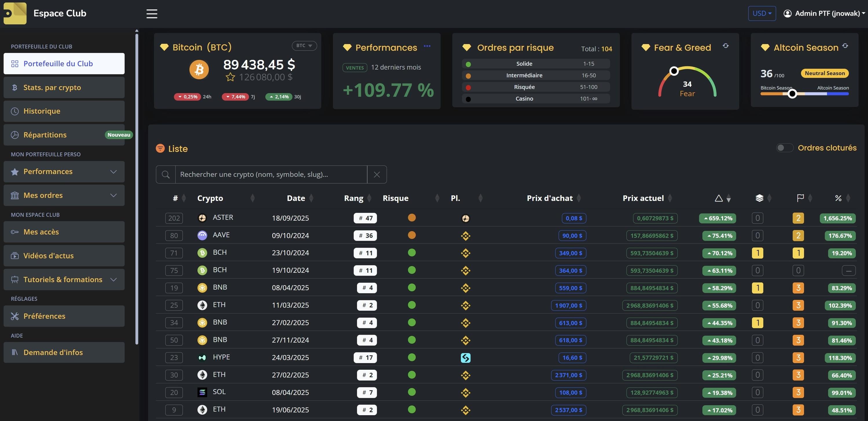The height and width of the screenshot is (421, 868).
Task: Clear the crypto search field
Action: tap(377, 175)
